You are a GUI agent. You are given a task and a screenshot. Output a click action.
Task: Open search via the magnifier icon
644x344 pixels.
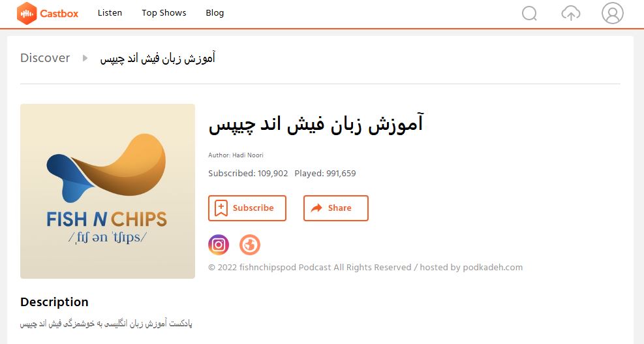529,13
